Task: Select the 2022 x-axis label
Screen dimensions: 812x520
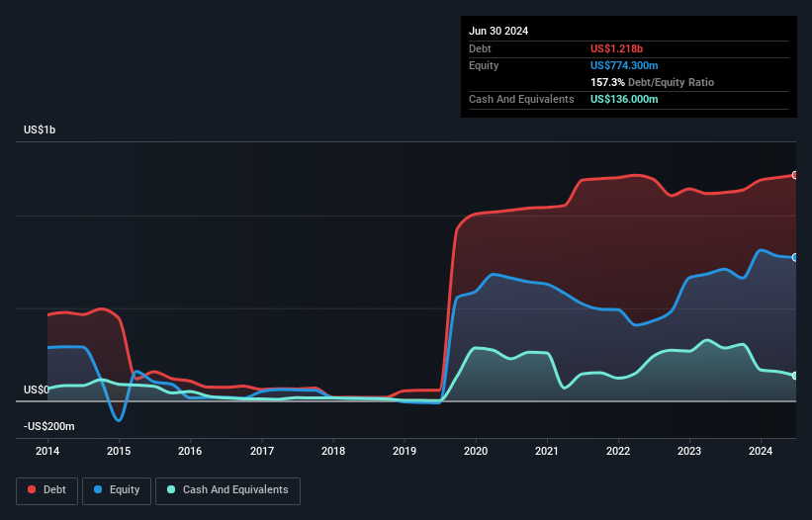Action: click(618, 451)
